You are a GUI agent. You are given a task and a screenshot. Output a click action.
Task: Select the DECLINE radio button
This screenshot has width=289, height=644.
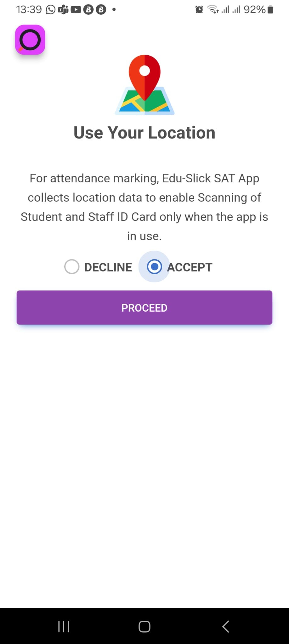[72, 267]
